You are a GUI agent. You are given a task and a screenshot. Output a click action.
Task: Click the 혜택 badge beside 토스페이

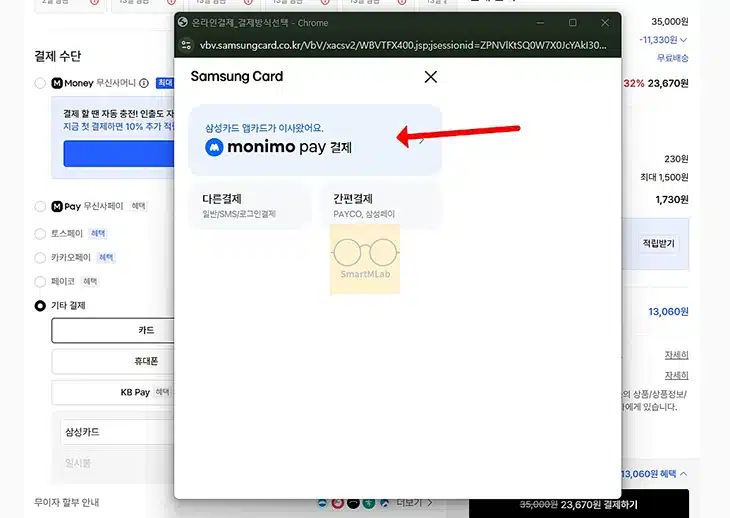pos(98,234)
